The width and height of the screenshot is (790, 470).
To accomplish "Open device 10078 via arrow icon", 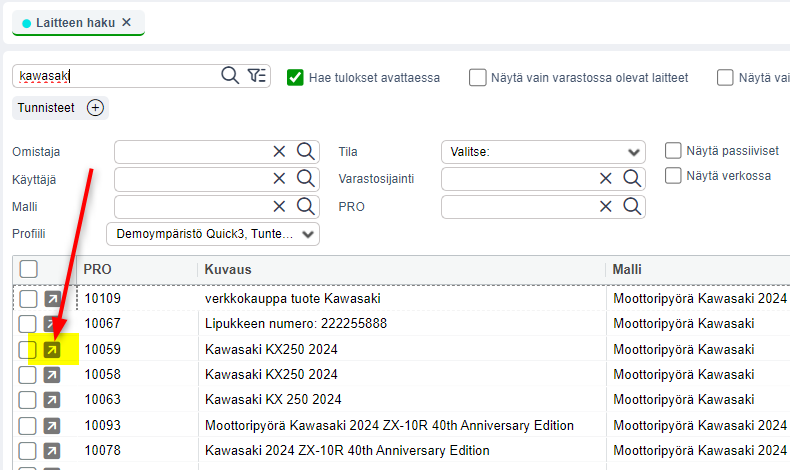I will click(x=52, y=451).
